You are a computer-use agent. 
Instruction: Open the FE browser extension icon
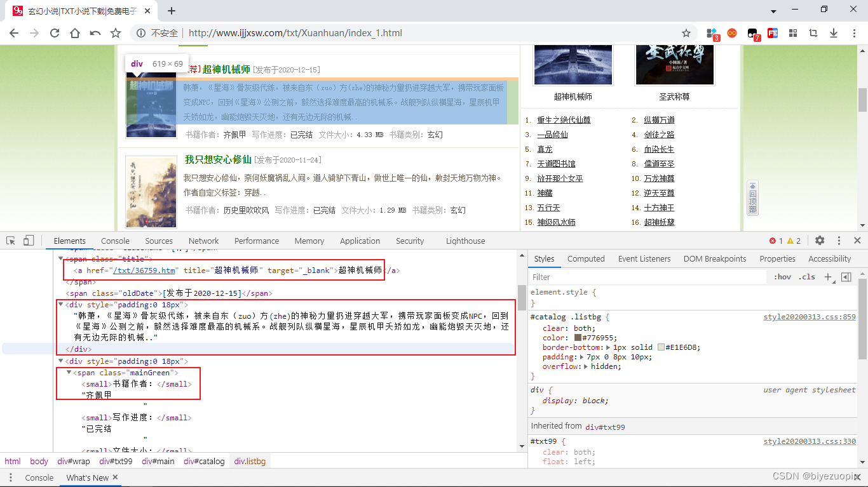coord(773,33)
